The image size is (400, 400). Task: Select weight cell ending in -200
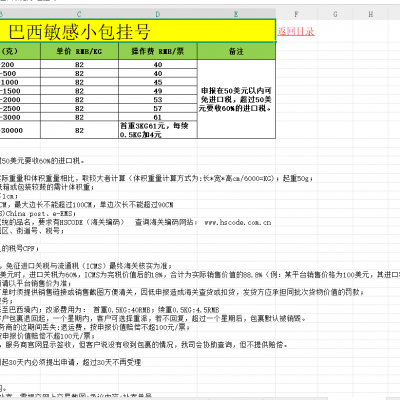coord(20,64)
